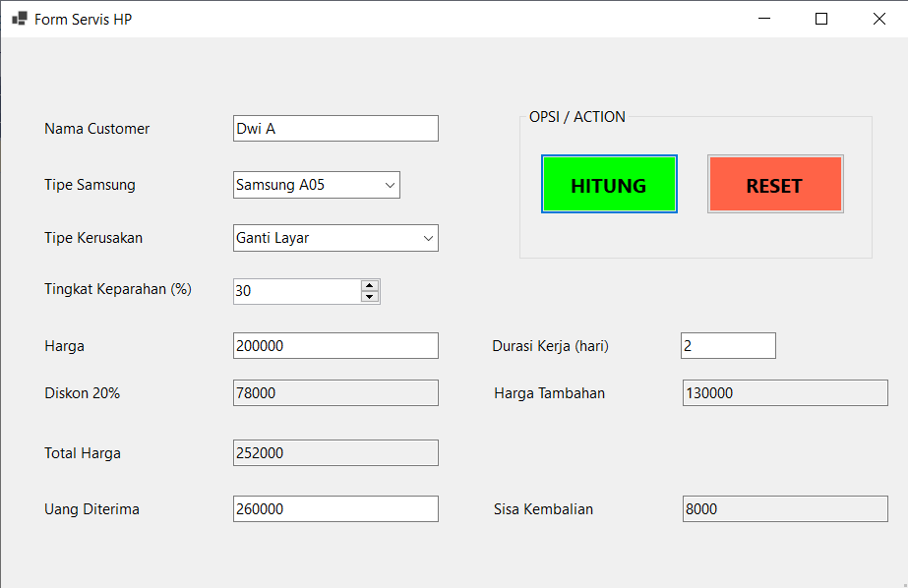
Task: Click the Sisa Kembalian field
Action: pyautogui.click(x=785, y=508)
